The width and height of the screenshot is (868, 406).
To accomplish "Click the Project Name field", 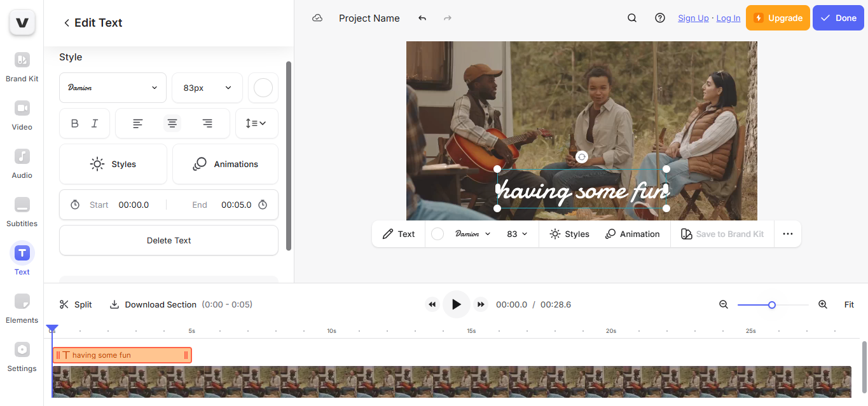I will 369,18.
